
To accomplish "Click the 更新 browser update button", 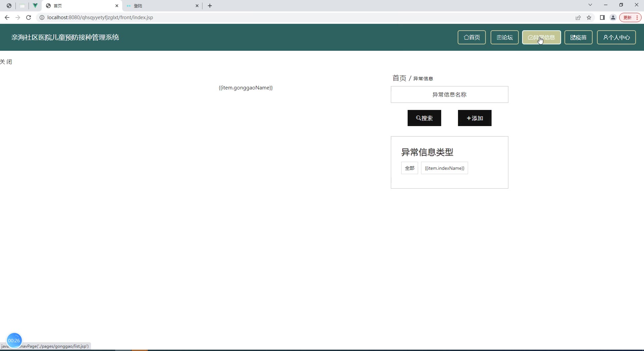I will tap(630, 17).
